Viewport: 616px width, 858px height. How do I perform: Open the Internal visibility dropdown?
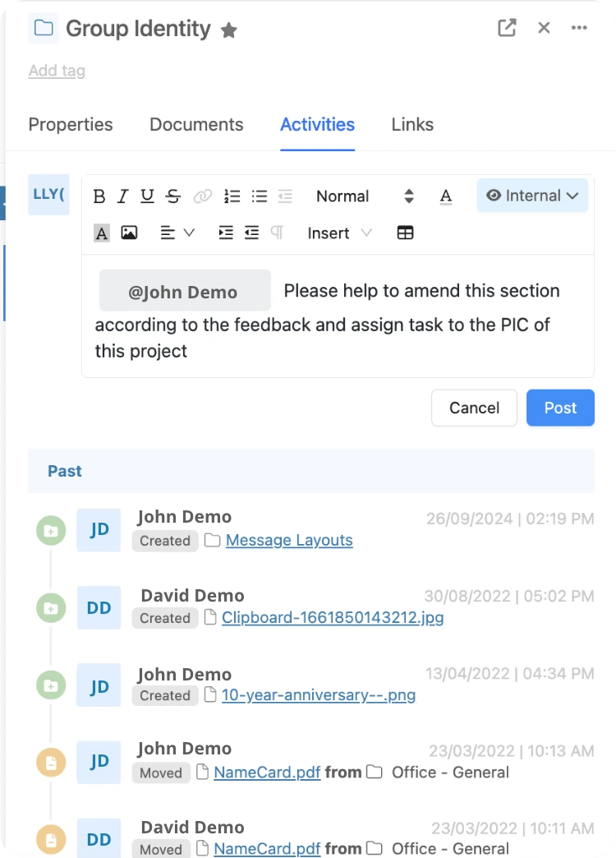pos(532,196)
